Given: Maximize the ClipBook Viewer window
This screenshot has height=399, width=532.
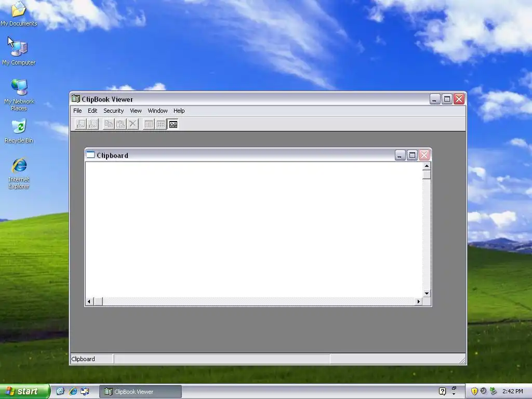Looking at the screenshot, I should [447, 99].
